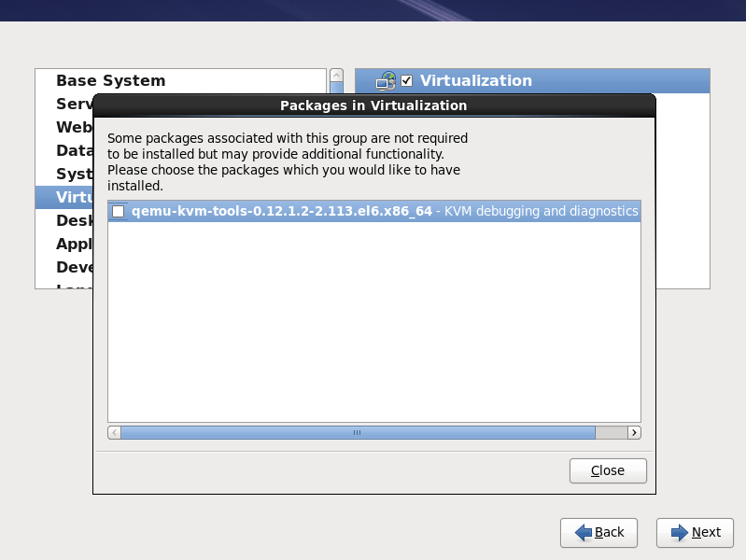Pick the category starting with "Syst"

pyautogui.click(x=74, y=174)
